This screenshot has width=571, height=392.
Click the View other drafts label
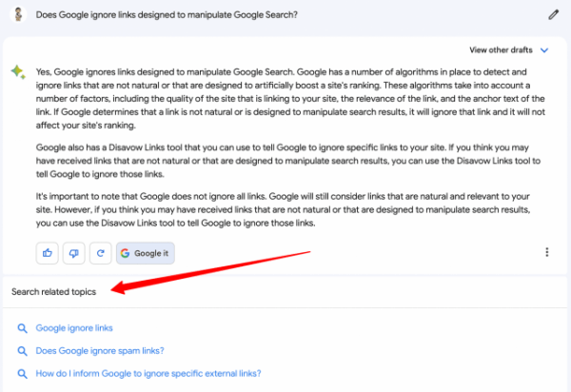pyautogui.click(x=501, y=49)
